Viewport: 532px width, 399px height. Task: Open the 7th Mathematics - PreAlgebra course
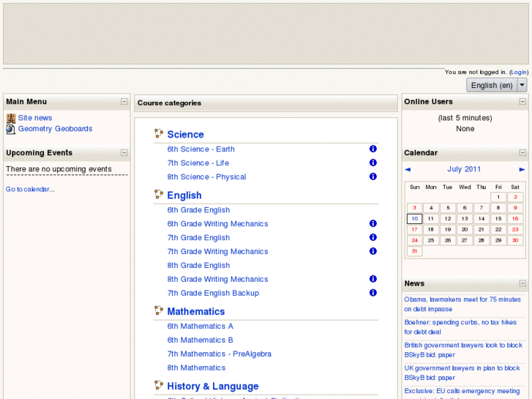pyautogui.click(x=219, y=354)
